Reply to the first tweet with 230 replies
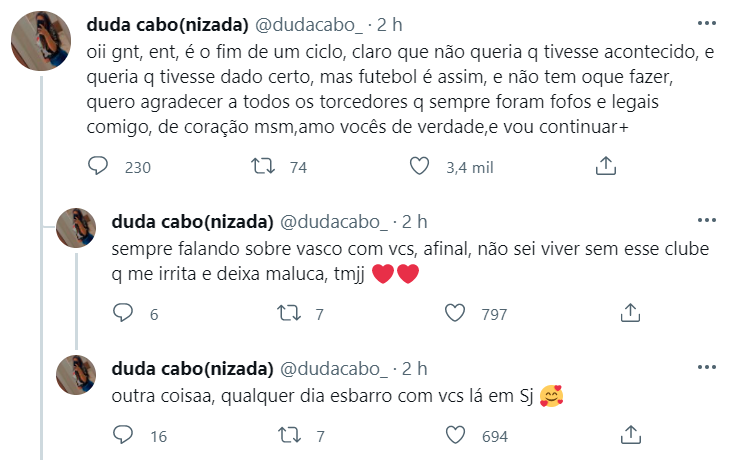Screen dimensions: 738x460 pos(97,167)
